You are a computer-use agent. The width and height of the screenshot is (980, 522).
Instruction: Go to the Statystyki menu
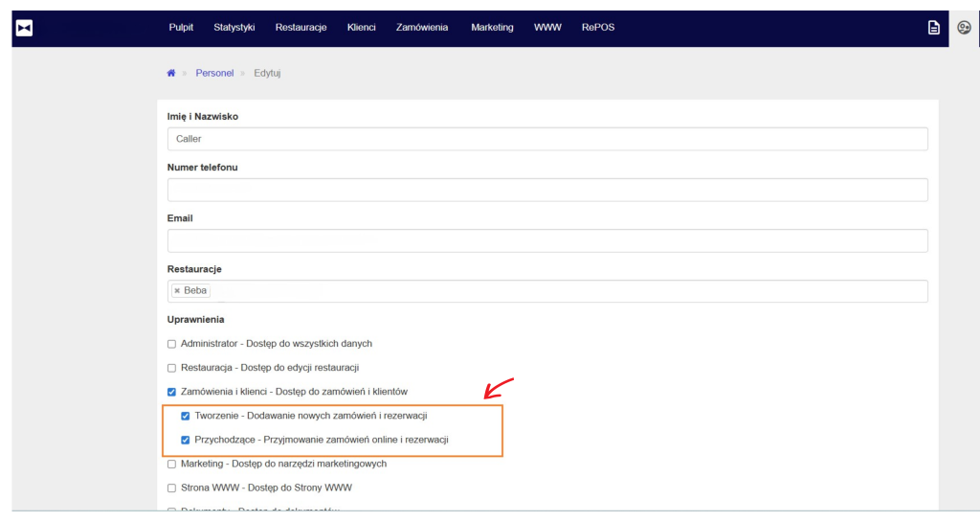pyautogui.click(x=234, y=28)
